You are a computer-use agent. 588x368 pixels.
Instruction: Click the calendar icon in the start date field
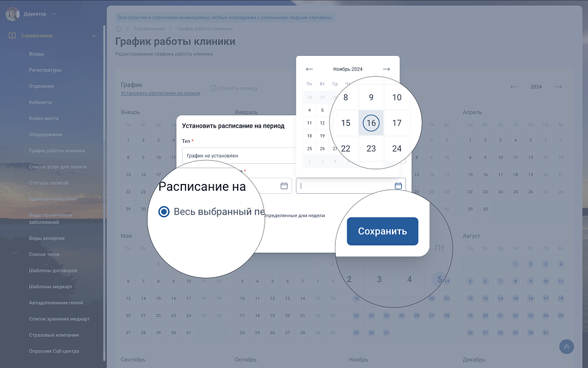point(284,186)
